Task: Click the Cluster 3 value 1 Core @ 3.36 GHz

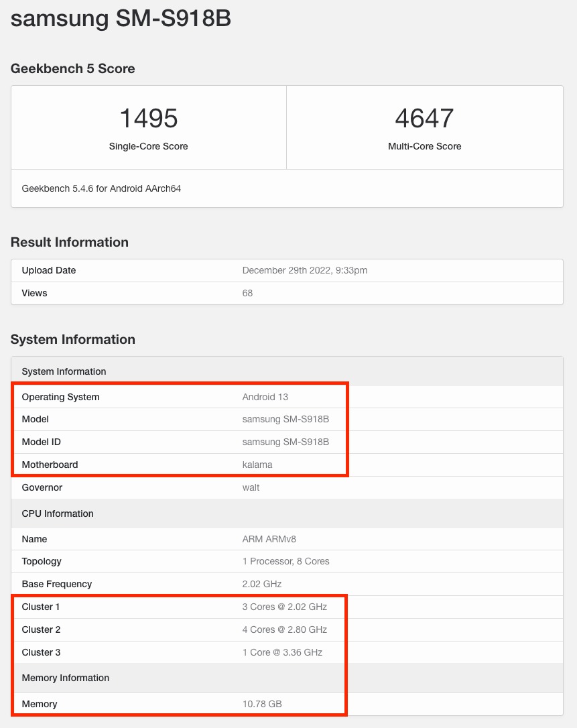Action: [x=282, y=652]
